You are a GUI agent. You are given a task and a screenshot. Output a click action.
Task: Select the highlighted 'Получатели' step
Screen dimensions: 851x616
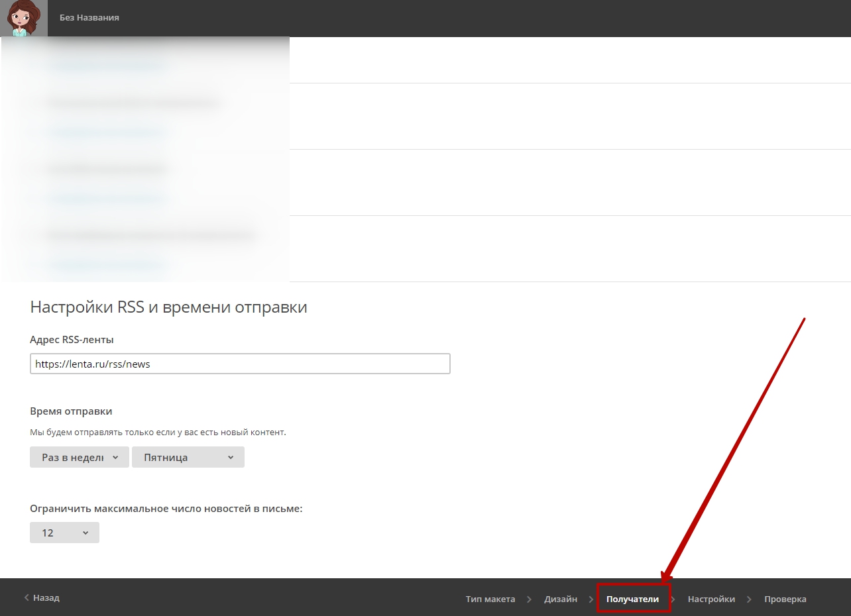click(632, 599)
